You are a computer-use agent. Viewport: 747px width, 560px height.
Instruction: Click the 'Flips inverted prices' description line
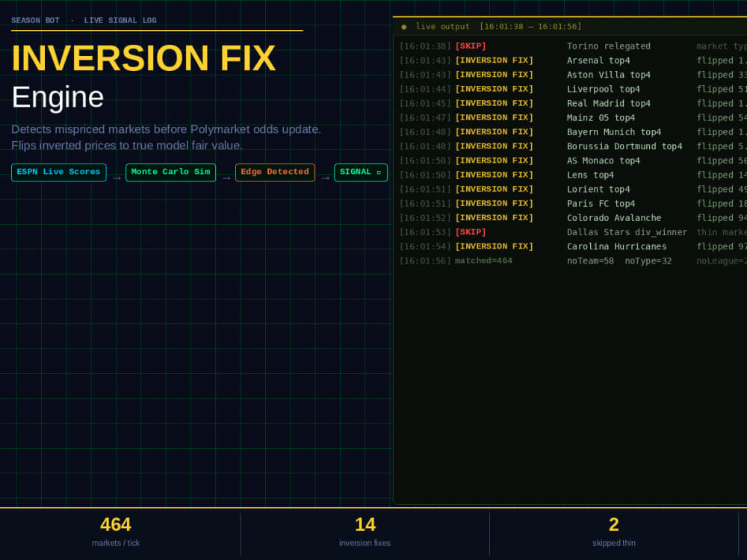tap(127, 146)
